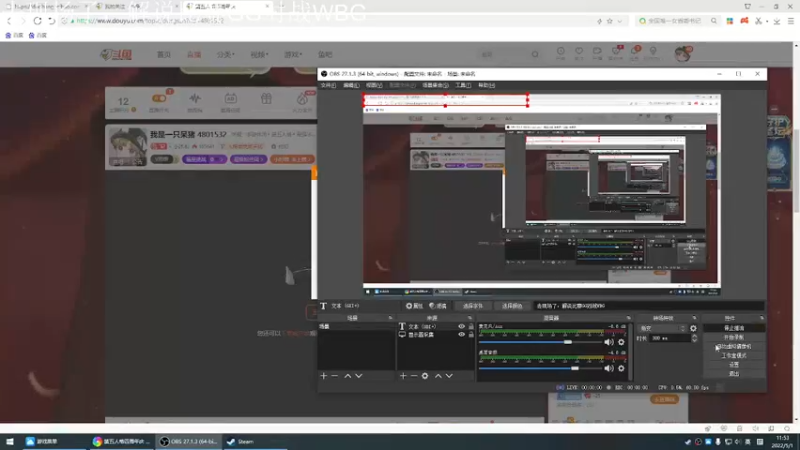Expand the 游戏 dropdown on Douyu navbar
The height and width of the screenshot is (450, 800).
[x=293, y=55]
